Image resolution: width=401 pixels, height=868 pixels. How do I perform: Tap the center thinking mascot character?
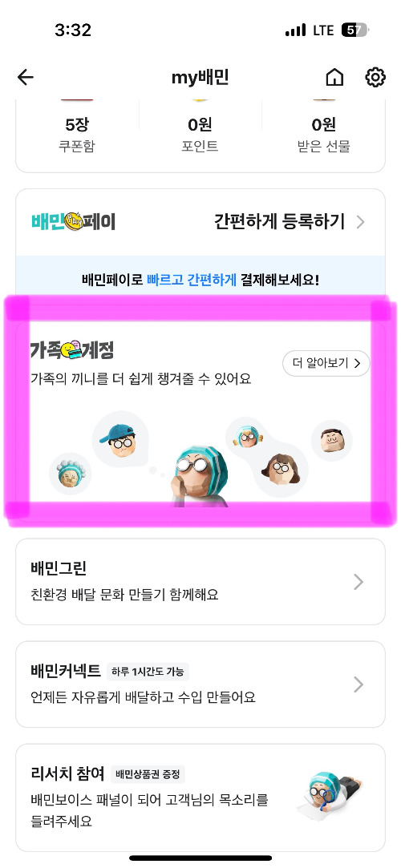[201, 477]
